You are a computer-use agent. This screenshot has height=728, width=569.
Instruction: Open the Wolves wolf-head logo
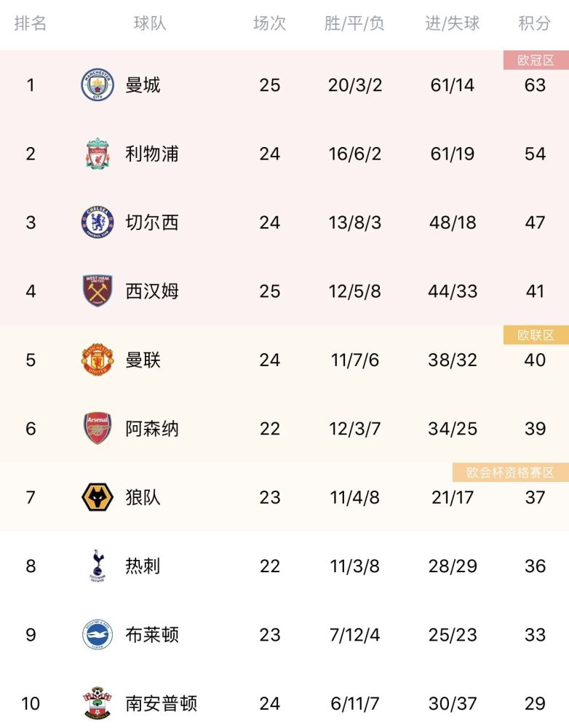click(98, 497)
